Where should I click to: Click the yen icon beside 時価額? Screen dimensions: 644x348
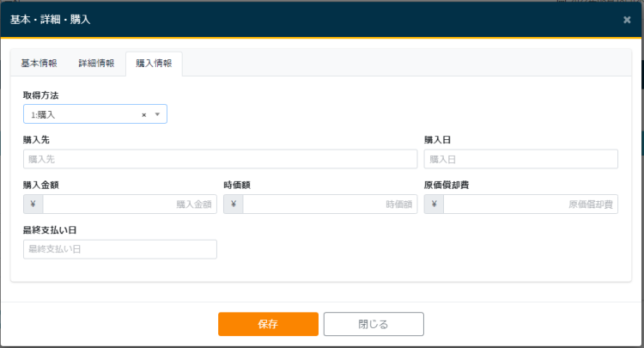click(x=233, y=205)
